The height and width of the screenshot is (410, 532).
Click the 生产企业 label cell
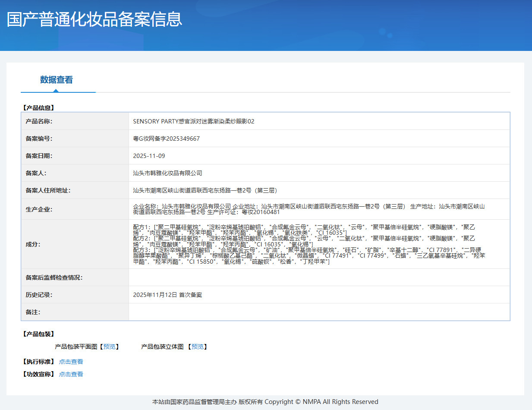pos(75,209)
